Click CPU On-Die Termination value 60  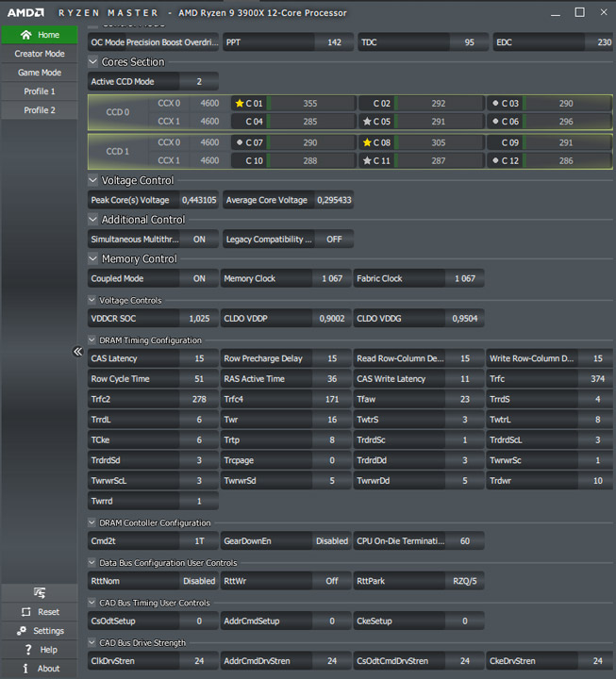[x=465, y=541]
